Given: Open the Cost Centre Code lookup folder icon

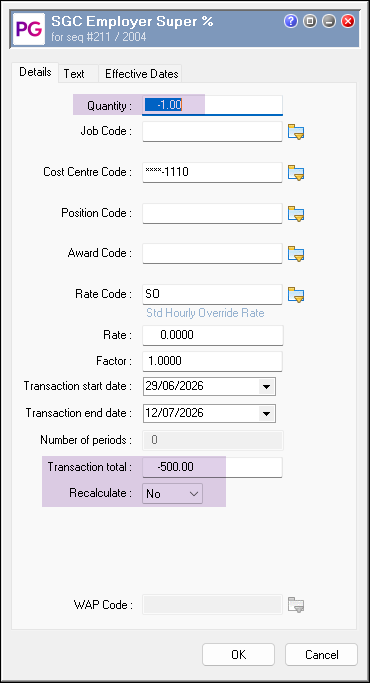Looking at the screenshot, I should (x=296, y=172).
